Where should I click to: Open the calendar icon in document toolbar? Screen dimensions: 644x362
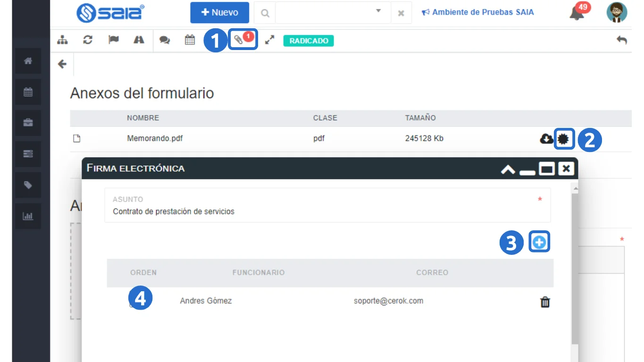click(190, 40)
